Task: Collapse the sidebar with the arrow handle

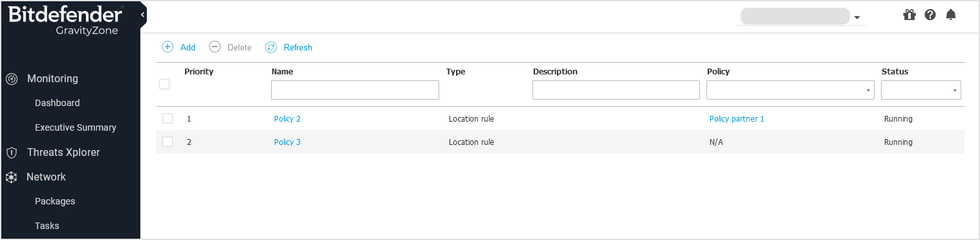Action: [143, 14]
